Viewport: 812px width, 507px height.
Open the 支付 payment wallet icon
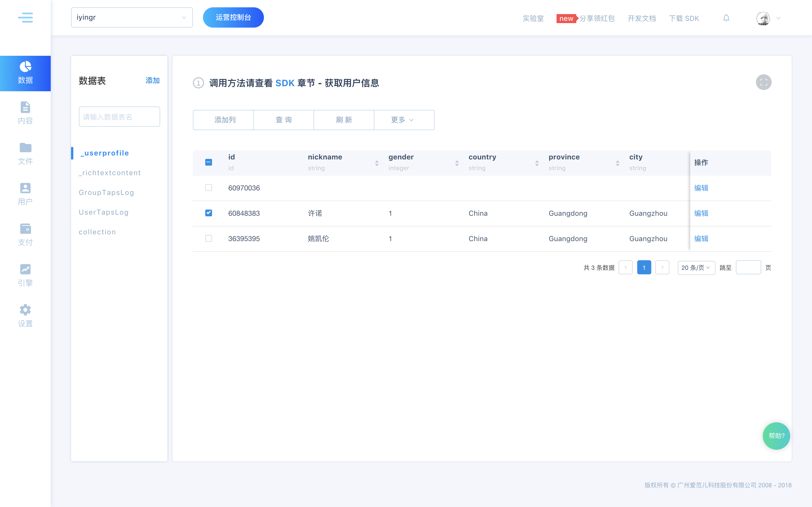pos(25,229)
